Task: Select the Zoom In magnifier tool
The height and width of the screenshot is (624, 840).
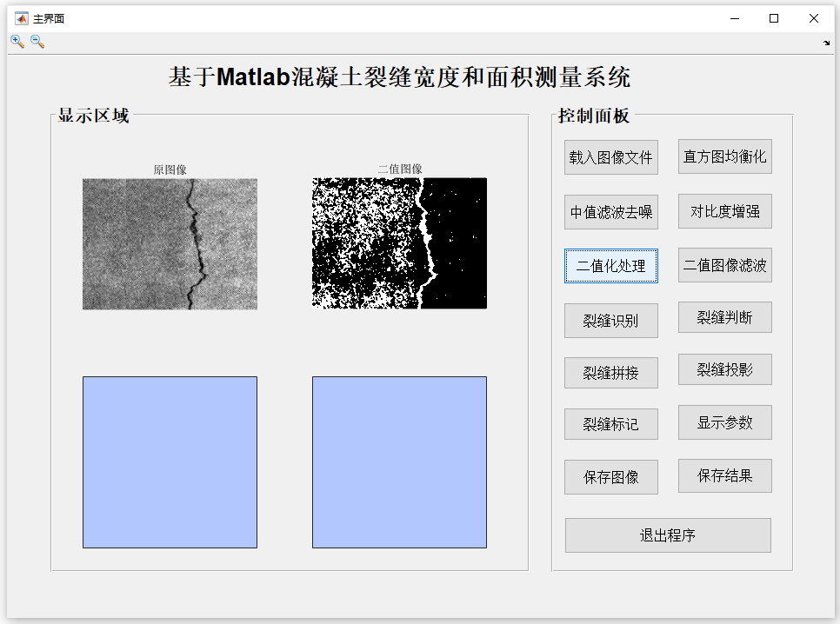Action: coord(17,42)
